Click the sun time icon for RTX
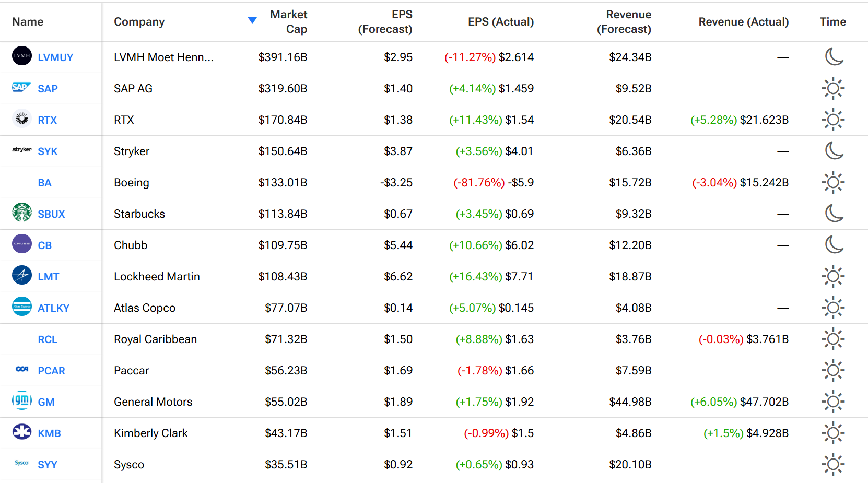Image resolution: width=868 pixels, height=483 pixels. pos(833,120)
